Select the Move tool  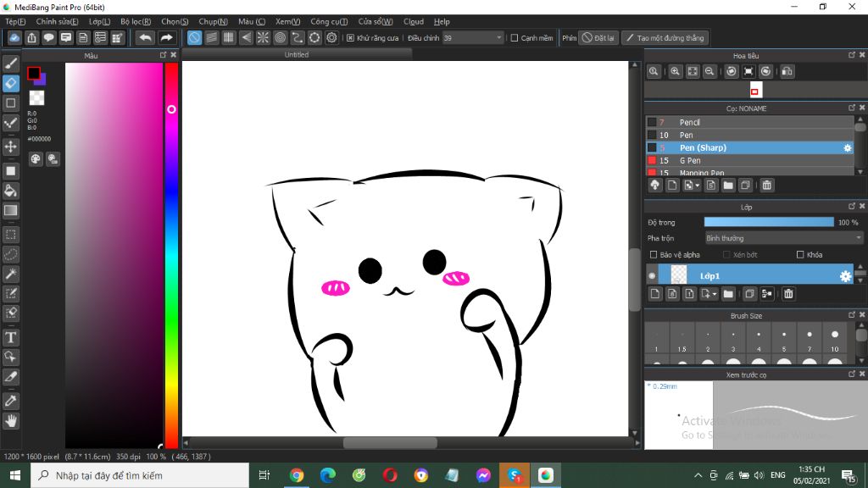[x=10, y=147]
